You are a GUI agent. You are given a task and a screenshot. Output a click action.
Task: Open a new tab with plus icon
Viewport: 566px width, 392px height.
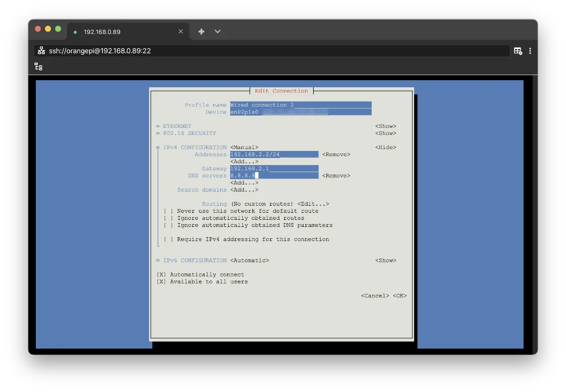[201, 32]
